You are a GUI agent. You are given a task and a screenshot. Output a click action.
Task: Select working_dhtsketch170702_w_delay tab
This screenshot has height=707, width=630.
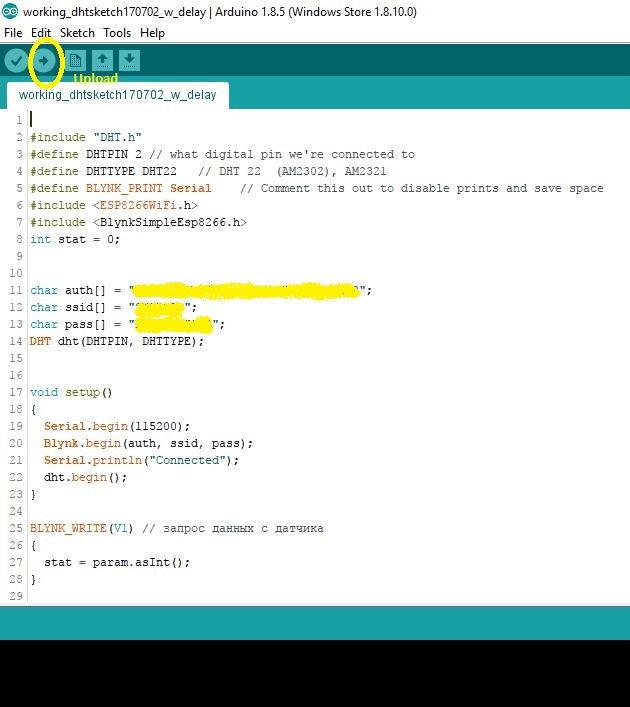[x=118, y=95]
